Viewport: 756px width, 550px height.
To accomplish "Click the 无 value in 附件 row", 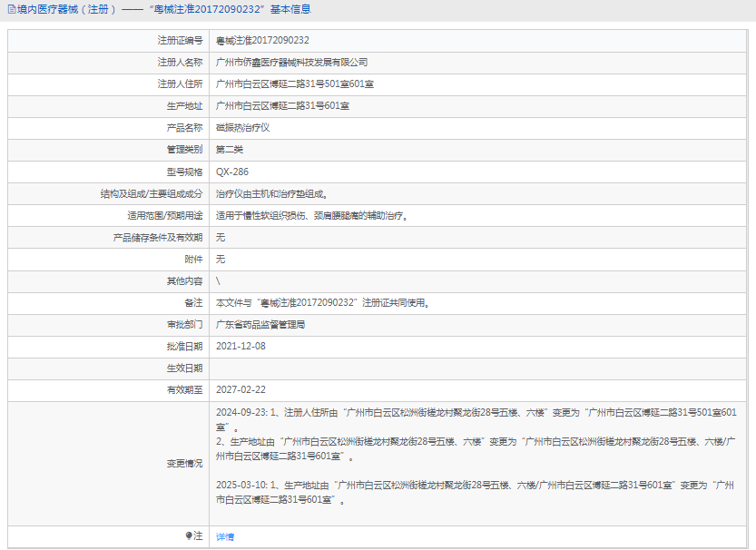I will tap(221, 260).
